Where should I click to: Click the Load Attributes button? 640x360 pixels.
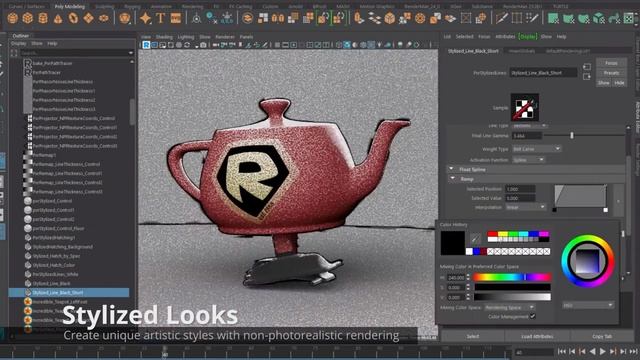tap(537, 336)
